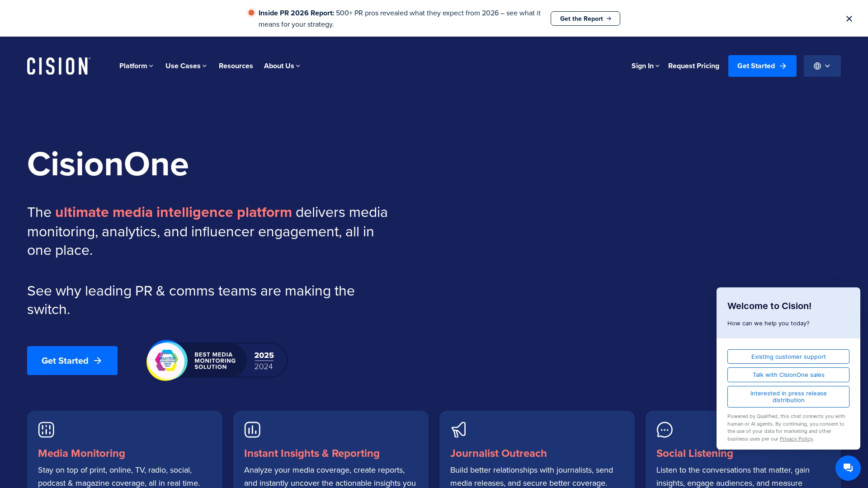Click the blue Get Started button
The width and height of the screenshot is (868, 488).
[762, 66]
